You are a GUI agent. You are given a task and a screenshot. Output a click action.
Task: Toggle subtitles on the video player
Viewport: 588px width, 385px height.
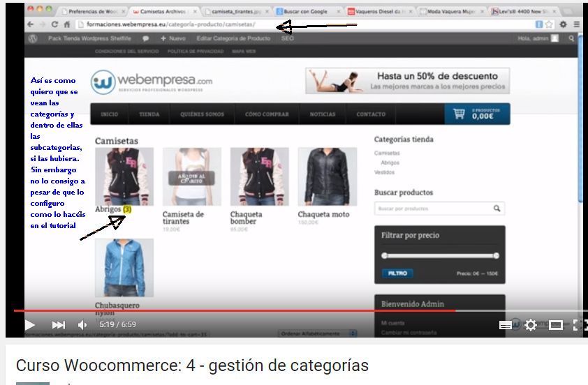click(505, 325)
